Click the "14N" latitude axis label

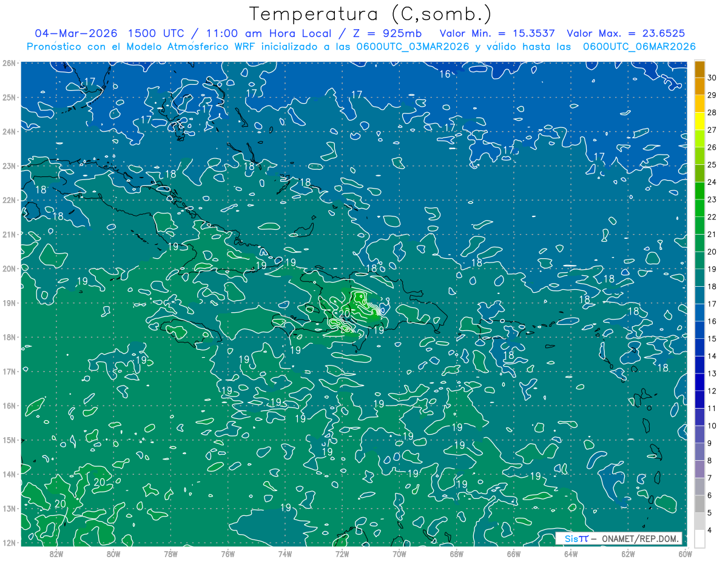(x=9, y=474)
